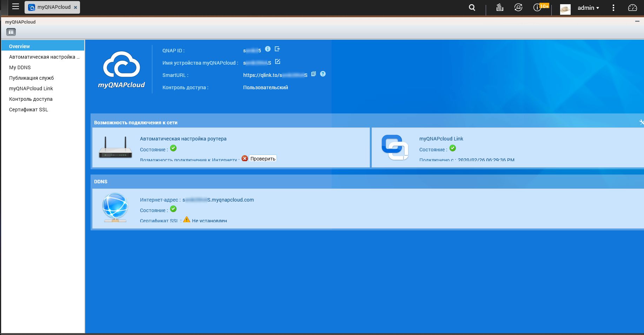644x335 pixels.
Task: Click the SmartURL qlink.to link
Action: (275, 75)
